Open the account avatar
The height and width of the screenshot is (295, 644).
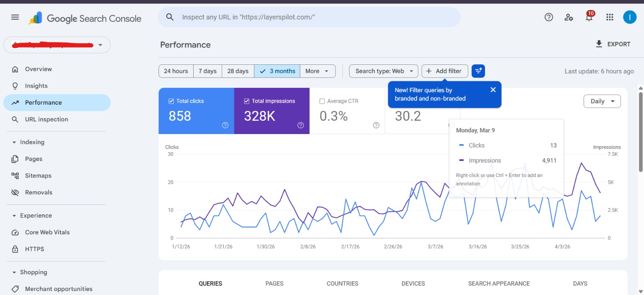coord(630,17)
